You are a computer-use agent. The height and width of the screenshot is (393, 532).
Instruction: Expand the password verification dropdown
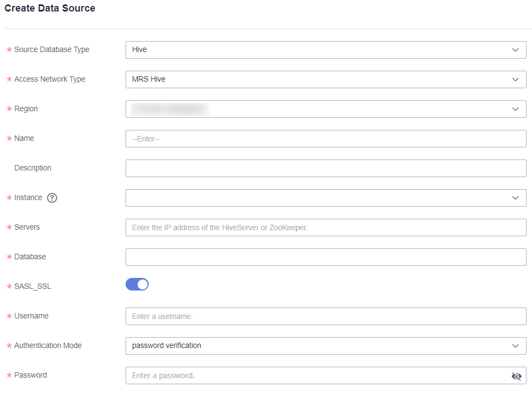318,346
